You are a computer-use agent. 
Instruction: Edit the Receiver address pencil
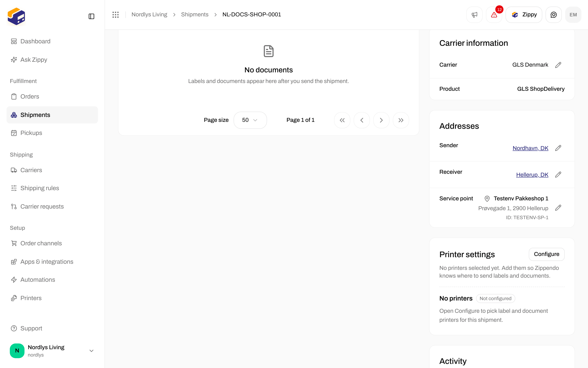(558, 175)
